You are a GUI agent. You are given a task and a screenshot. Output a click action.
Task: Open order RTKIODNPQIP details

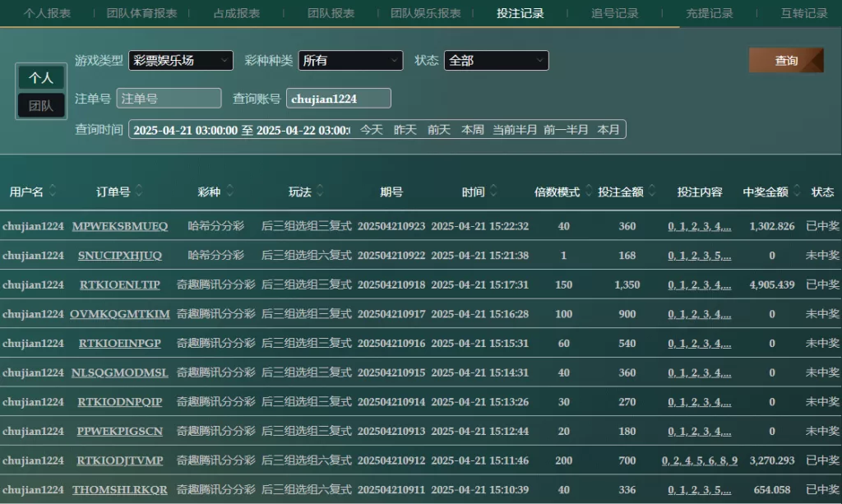[x=120, y=401]
